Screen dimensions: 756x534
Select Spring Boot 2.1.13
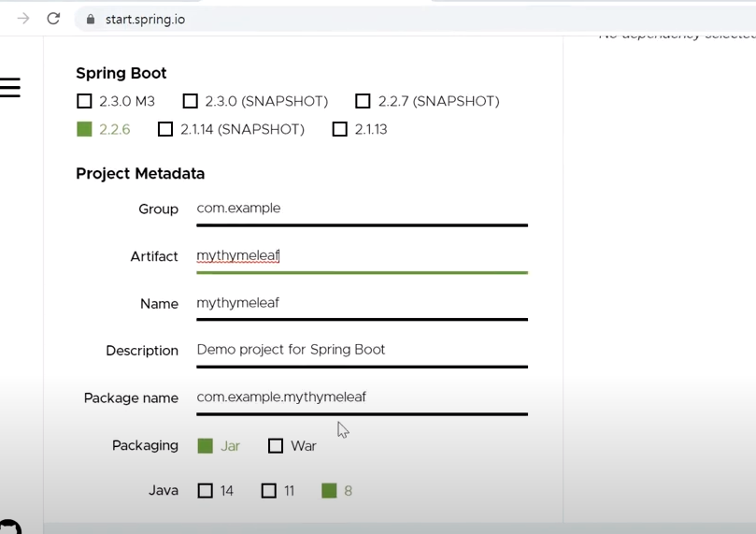tap(360, 129)
